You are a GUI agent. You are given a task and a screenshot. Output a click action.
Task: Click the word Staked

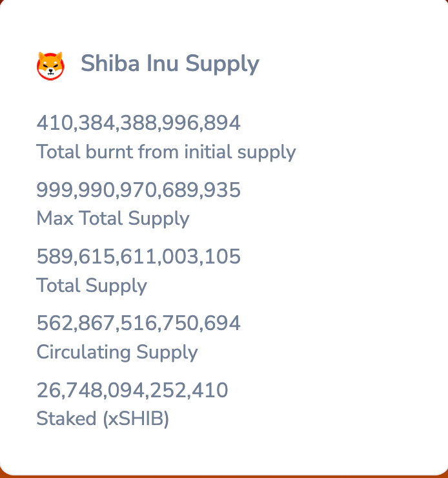pos(66,419)
